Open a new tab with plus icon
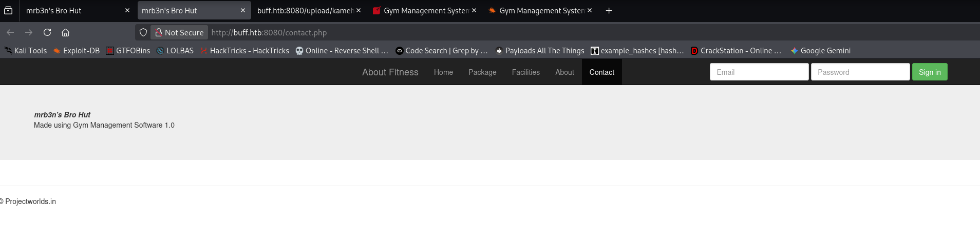 point(609,11)
